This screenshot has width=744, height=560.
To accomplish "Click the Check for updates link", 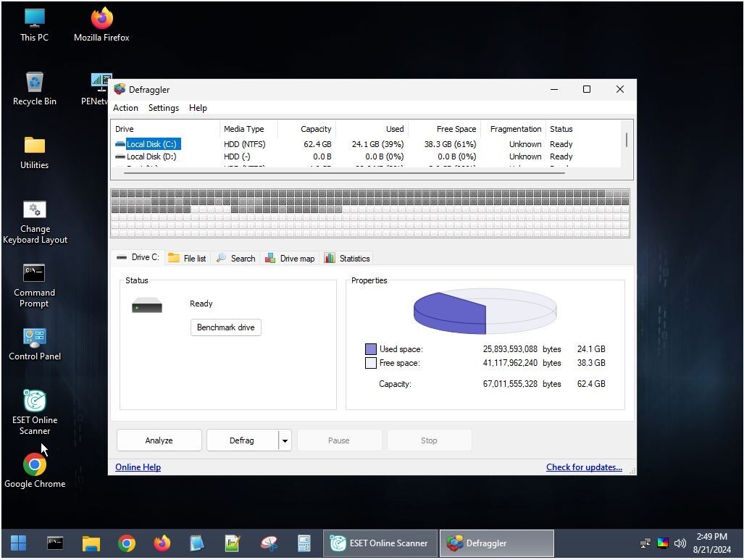I will [584, 467].
